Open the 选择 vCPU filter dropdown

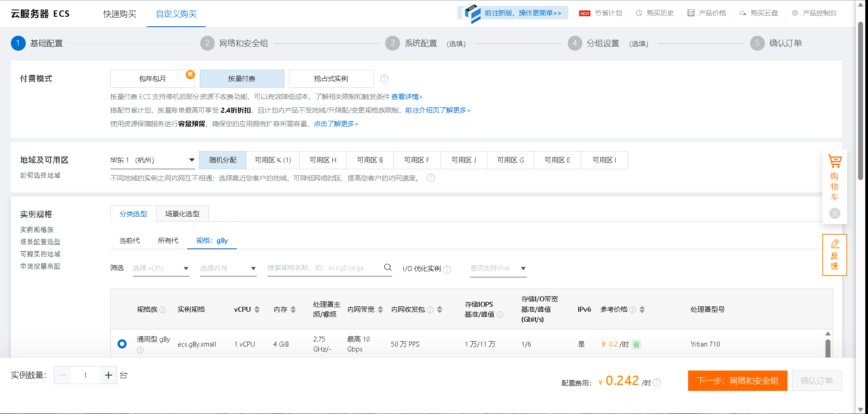[161, 268]
